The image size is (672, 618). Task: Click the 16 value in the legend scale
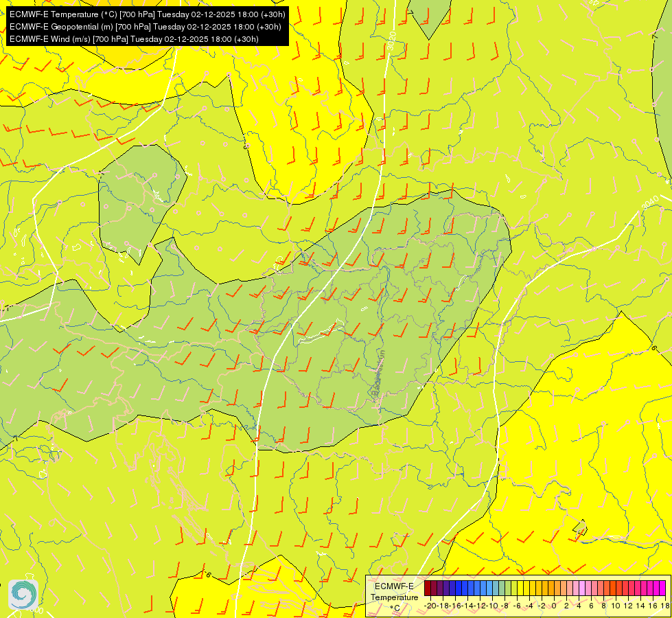pos(653,606)
